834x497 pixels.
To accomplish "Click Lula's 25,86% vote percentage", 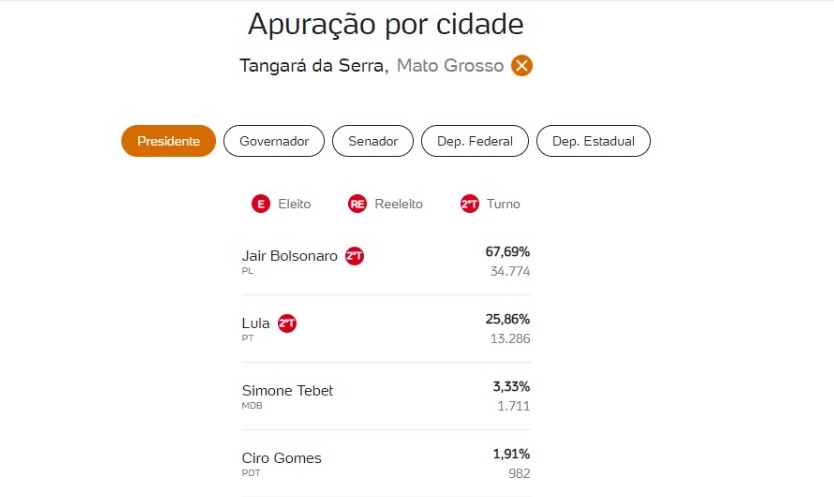I will 507,319.
